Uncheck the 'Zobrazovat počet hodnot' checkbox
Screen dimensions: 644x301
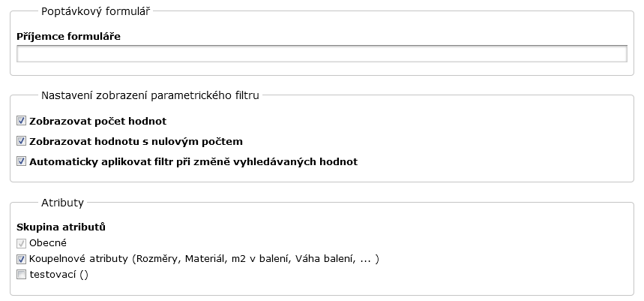point(21,121)
